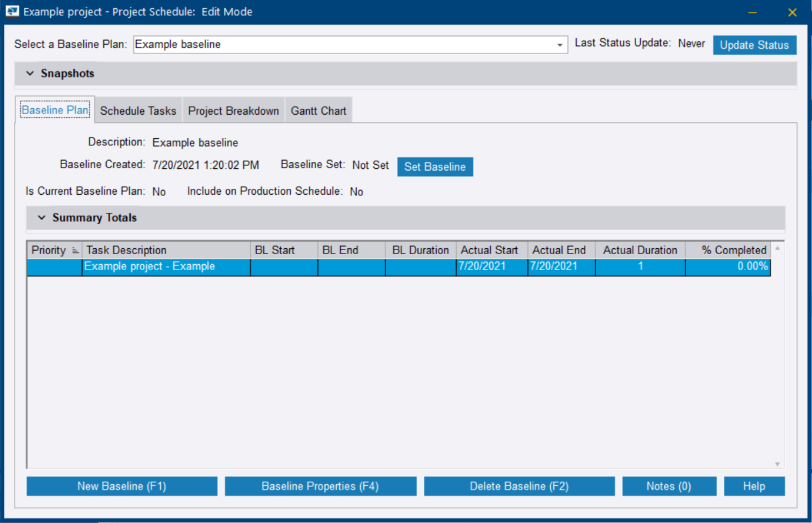Click the Update Status button
The width and height of the screenshot is (812, 523).
(x=755, y=45)
